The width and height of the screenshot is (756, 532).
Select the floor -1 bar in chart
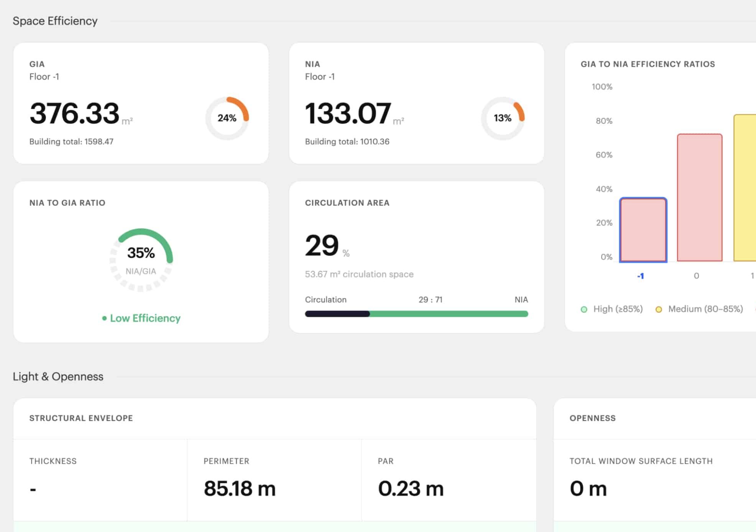(x=643, y=230)
